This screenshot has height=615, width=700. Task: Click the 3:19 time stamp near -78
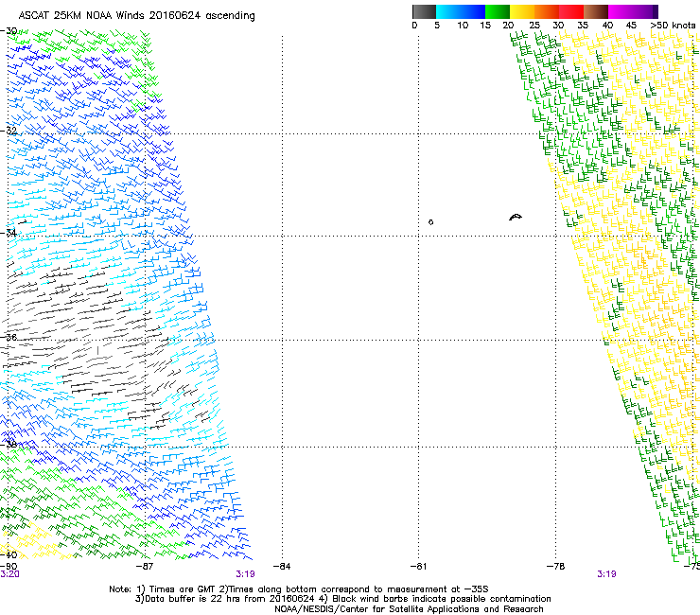click(x=606, y=574)
